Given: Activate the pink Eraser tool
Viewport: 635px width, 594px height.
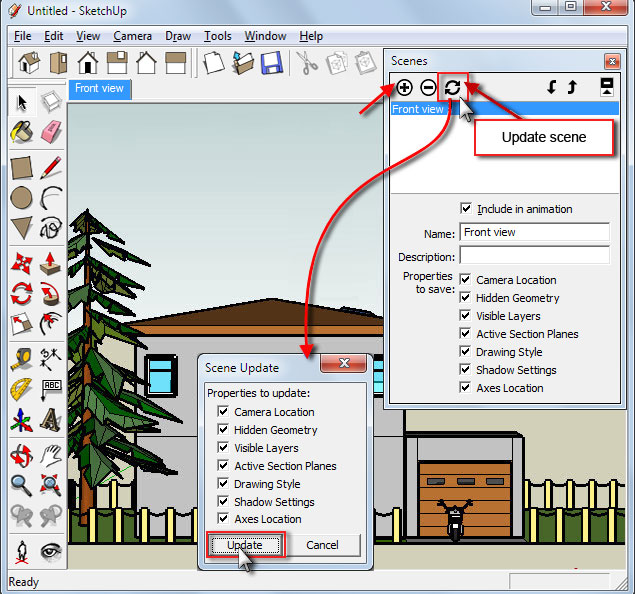Looking at the screenshot, I should click(51, 132).
